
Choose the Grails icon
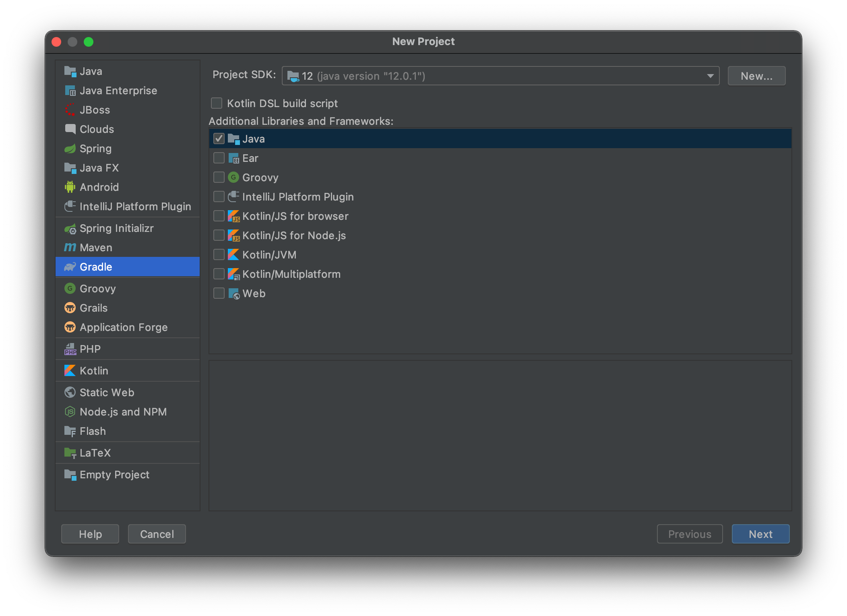(x=70, y=308)
